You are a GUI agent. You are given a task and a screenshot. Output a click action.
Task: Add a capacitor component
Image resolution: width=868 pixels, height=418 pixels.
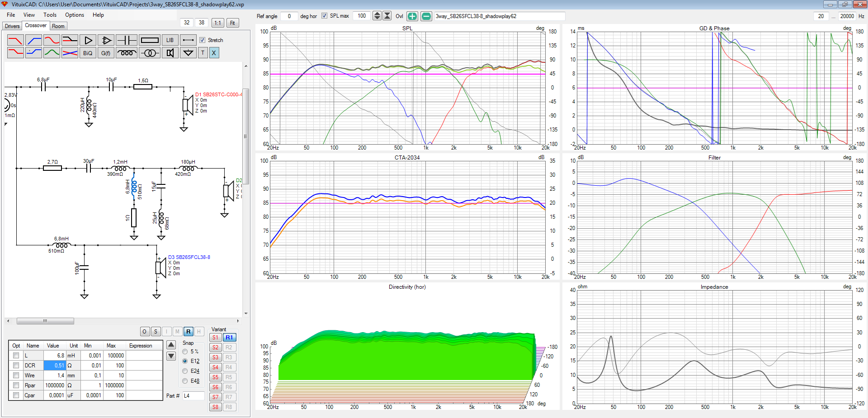click(x=127, y=40)
